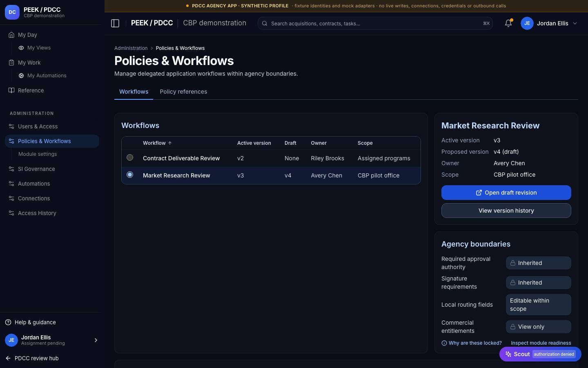Image resolution: width=588 pixels, height=368 pixels.
Task: Click Open draft revision button
Action: [506, 193]
